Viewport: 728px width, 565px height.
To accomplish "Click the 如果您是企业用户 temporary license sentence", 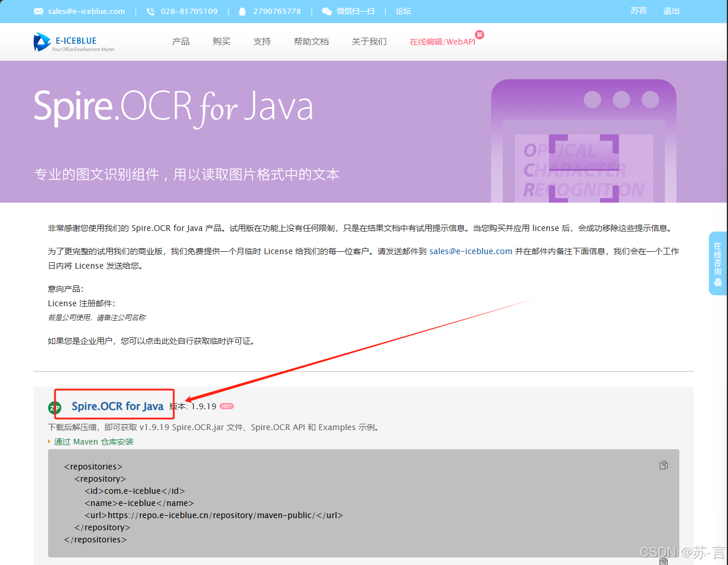I will coord(152,341).
